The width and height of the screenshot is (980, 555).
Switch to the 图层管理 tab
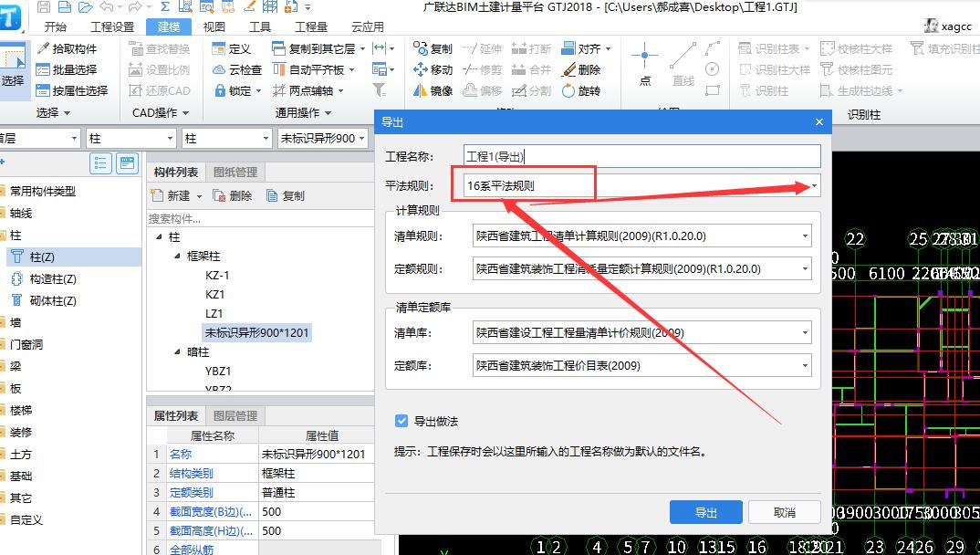(235, 415)
